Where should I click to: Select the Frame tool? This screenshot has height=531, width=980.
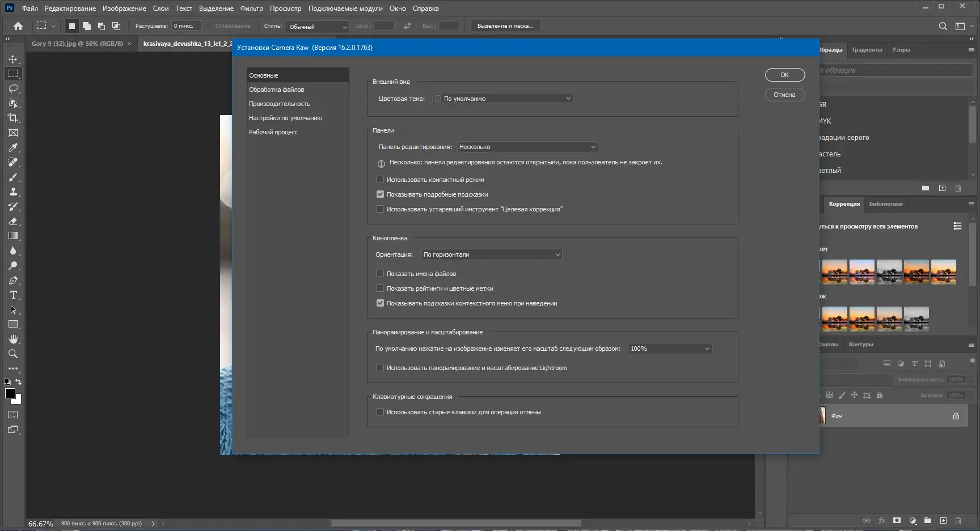(x=13, y=133)
